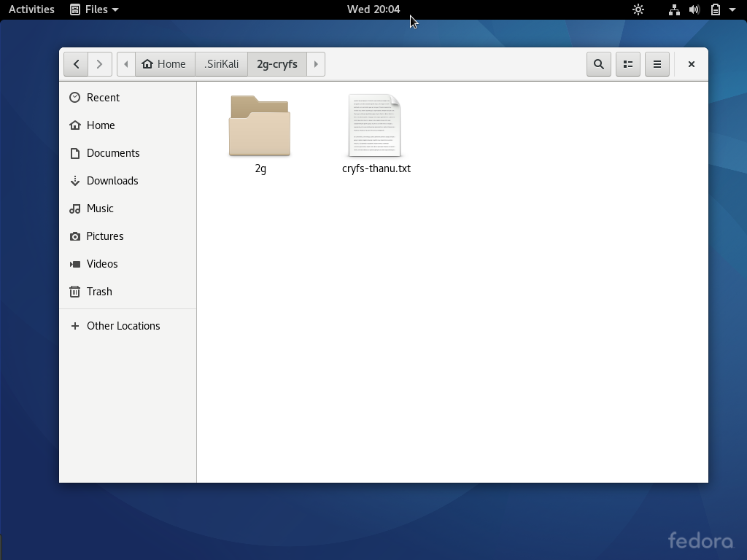Open the Files application menu in top bar
The width and height of the screenshot is (747, 560).
(94, 9)
